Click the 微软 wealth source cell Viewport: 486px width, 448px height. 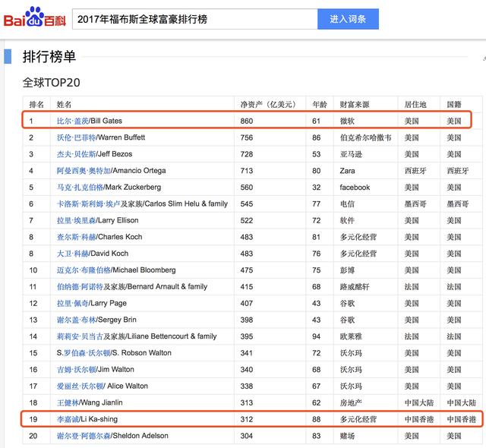(x=347, y=121)
